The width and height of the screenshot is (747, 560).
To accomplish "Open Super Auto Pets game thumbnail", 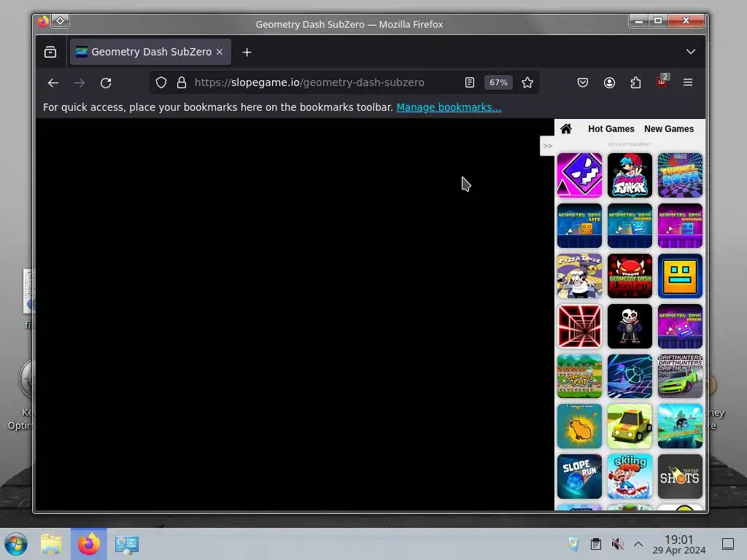I will (579, 376).
